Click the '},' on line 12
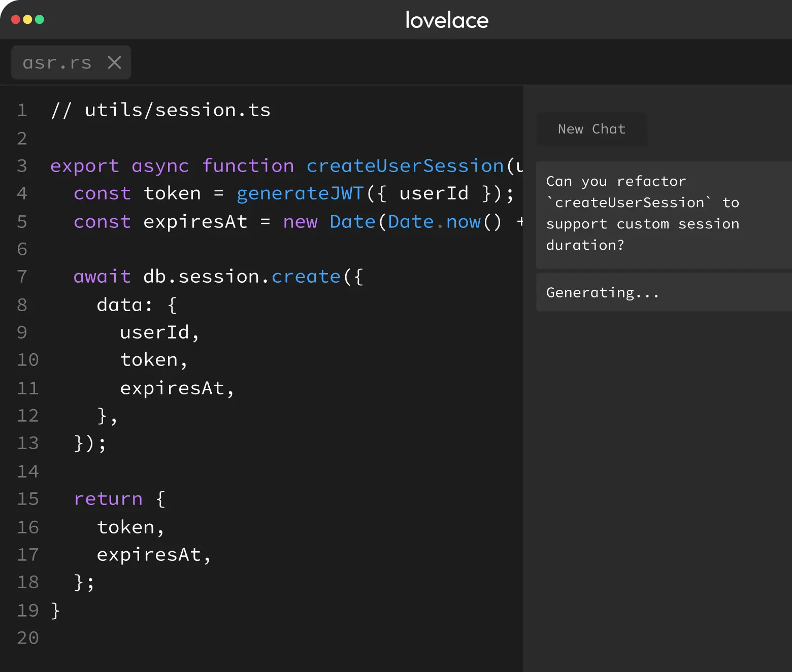This screenshot has width=792, height=672. [107, 416]
